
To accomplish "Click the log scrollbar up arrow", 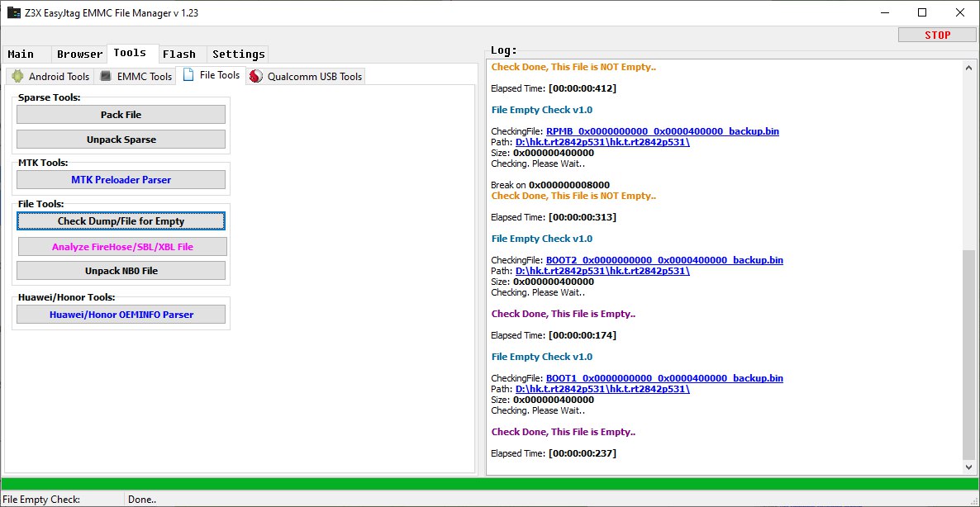I will coord(968,68).
